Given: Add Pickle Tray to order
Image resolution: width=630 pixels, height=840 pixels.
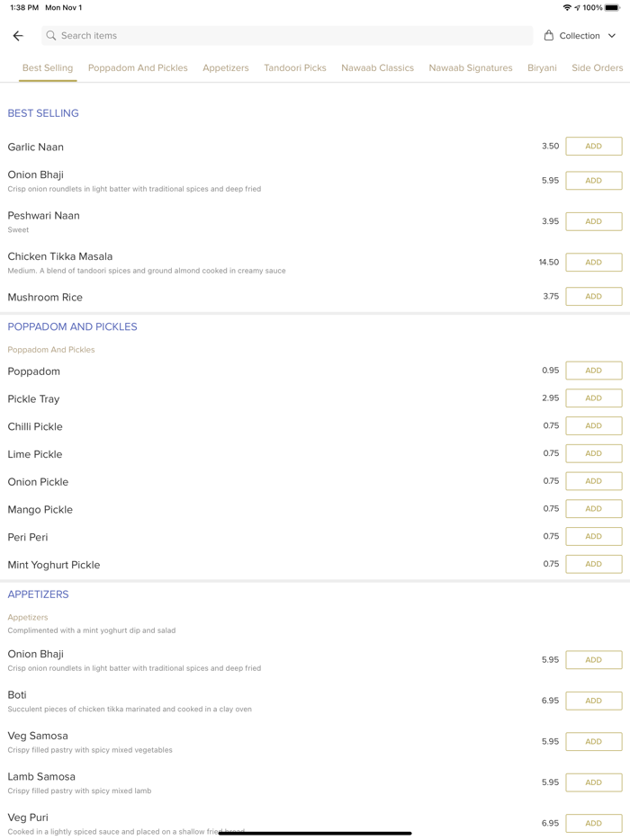Looking at the screenshot, I should (593, 398).
